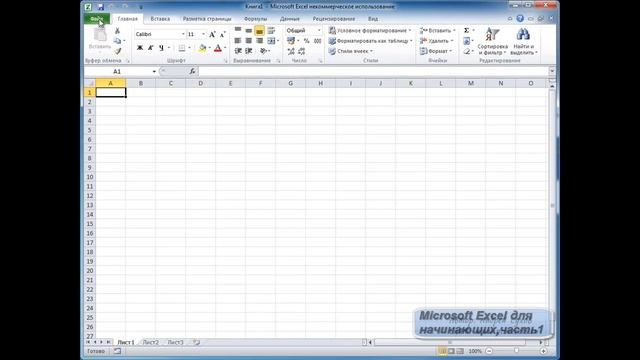
Task: Center text horizontally
Action: coord(249,41)
